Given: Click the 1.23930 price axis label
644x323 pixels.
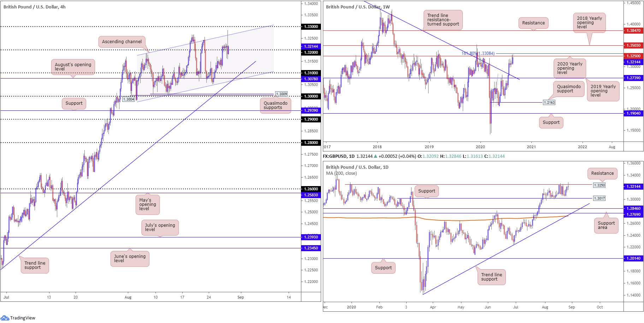Looking at the screenshot, I should [x=311, y=237].
